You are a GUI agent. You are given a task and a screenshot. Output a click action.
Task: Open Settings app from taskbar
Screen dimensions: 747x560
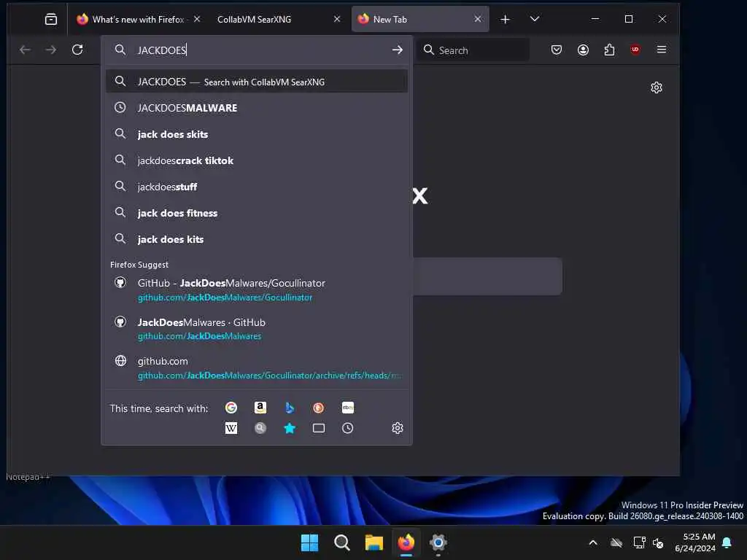tap(438, 542)
